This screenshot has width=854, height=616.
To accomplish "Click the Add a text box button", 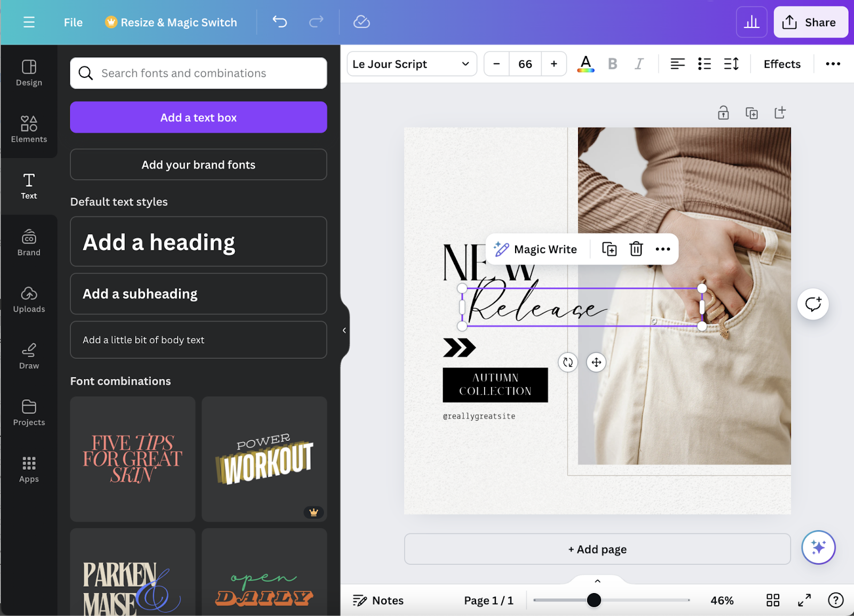I will tap(198, 117).
